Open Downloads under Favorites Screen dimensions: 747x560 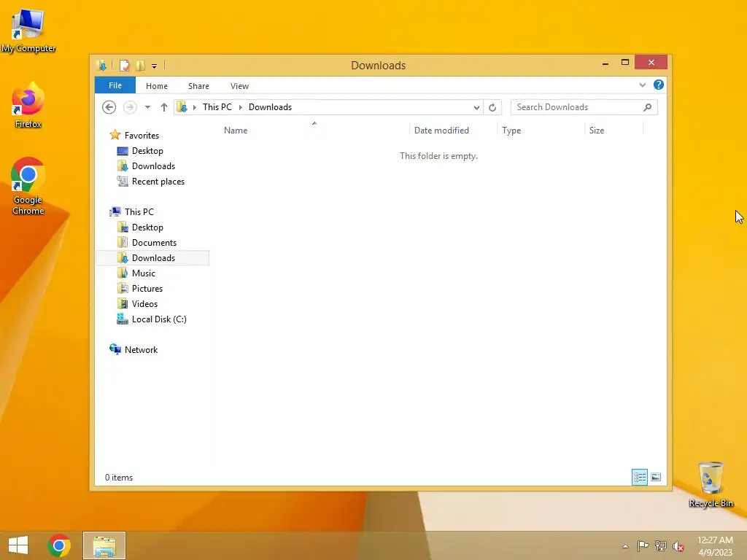pos(153,166)
